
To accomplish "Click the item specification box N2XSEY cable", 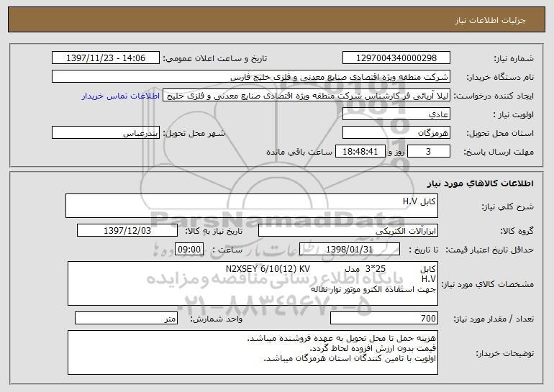I will coord(253,283).
